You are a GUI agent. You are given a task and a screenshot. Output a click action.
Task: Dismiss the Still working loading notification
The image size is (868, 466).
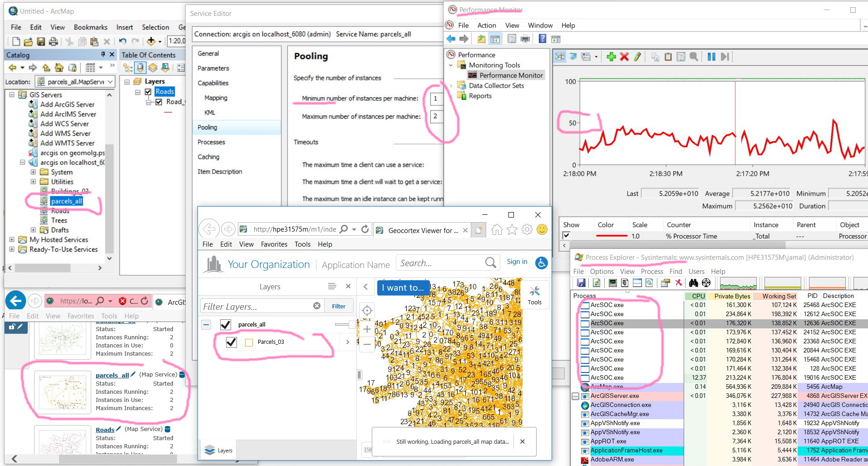tap(523, 441)
